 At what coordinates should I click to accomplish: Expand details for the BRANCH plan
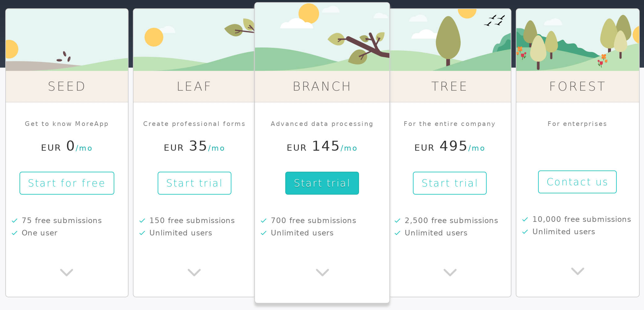point(322,273)
